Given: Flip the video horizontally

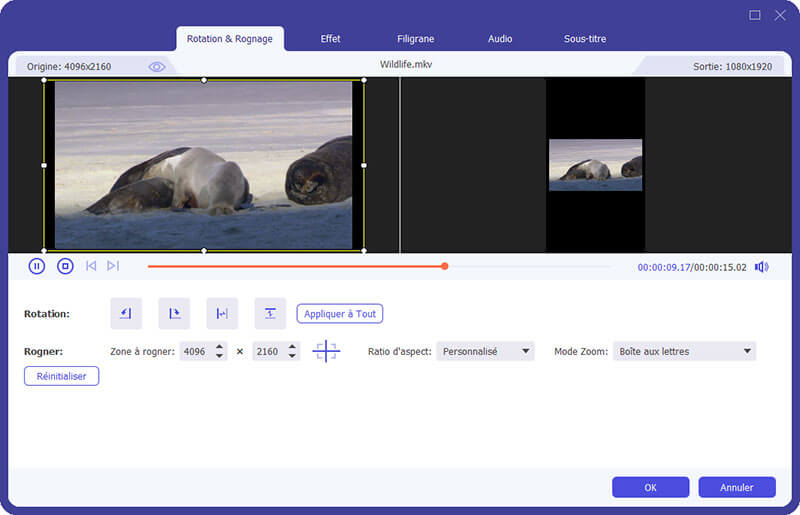Looking at the screenshot, I should tap(222, 314).
